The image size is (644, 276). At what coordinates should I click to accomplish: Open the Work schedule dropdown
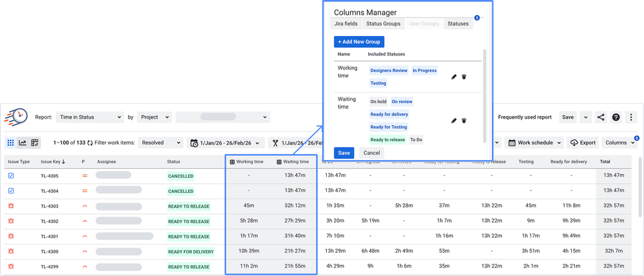click(x=535, y=143)
